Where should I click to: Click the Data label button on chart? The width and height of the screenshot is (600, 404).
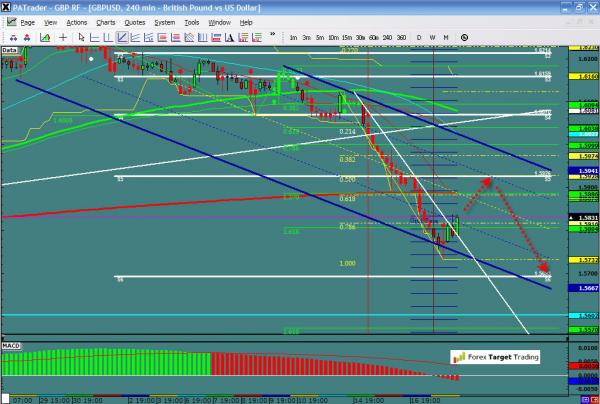point(11,48)
